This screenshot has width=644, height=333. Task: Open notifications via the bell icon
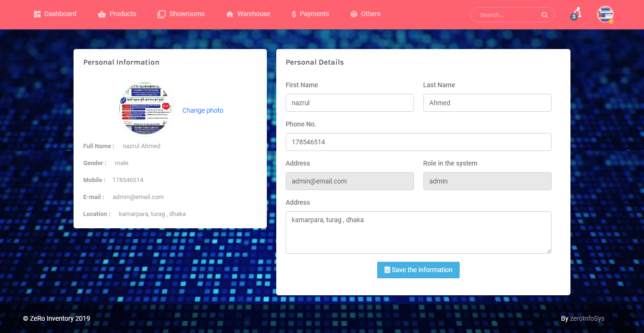point(576,12)
